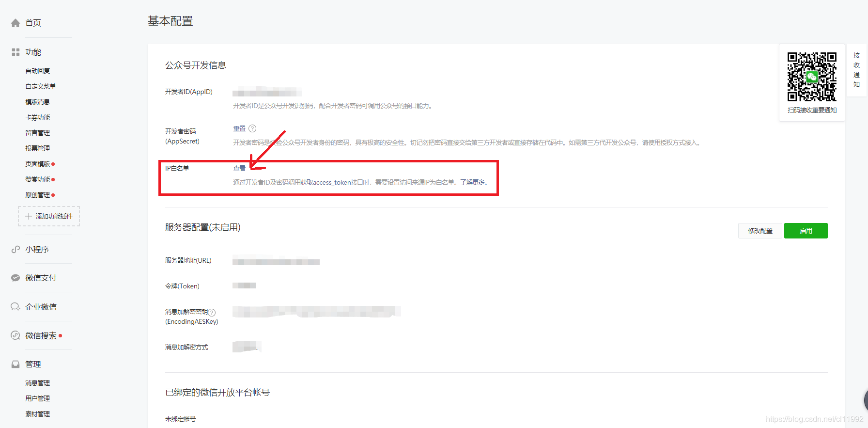Click the plus icon in 添加功能插件
The width and height of the screenshot is (868, 428).
pyautogui.click(x=29, y=216)
